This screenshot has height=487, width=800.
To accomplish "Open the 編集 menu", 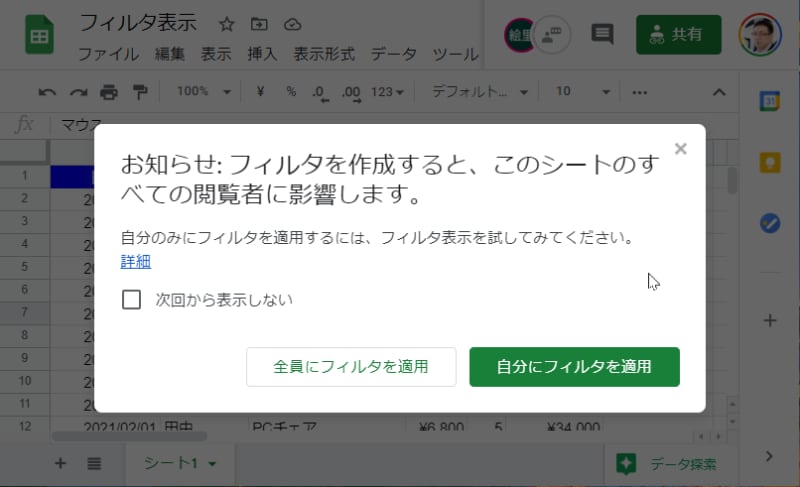I will click(x=169, y=54).
